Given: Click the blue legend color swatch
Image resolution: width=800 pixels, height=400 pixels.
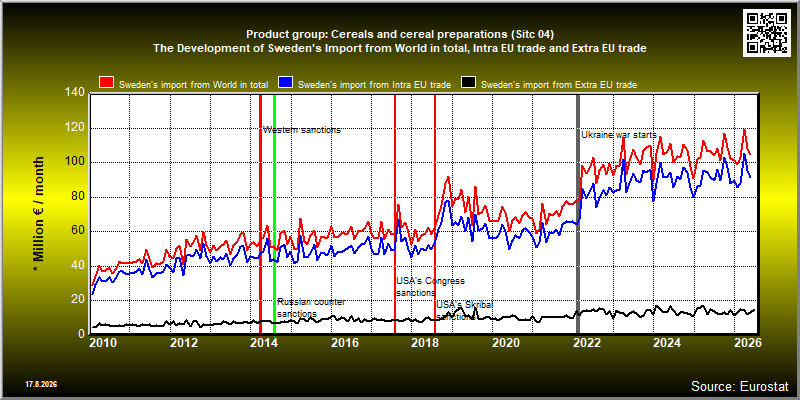Looking at the screenshot, I should (285, 83).
